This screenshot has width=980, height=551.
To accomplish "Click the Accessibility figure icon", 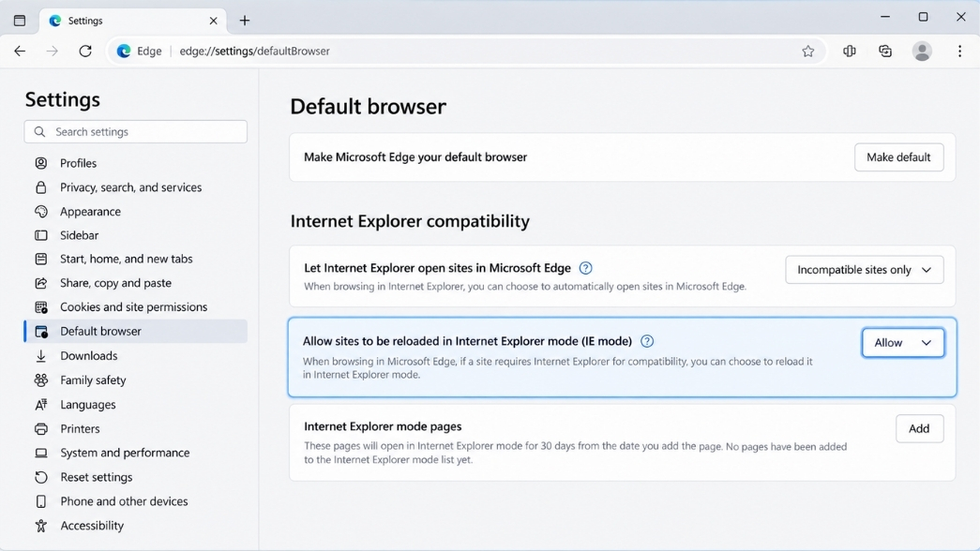I will click(x=41, y=526).
